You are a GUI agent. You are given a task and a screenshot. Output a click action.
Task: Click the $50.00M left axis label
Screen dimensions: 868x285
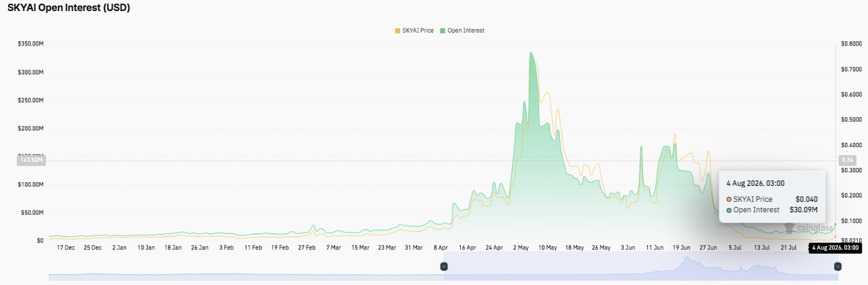tap(33, 212)
